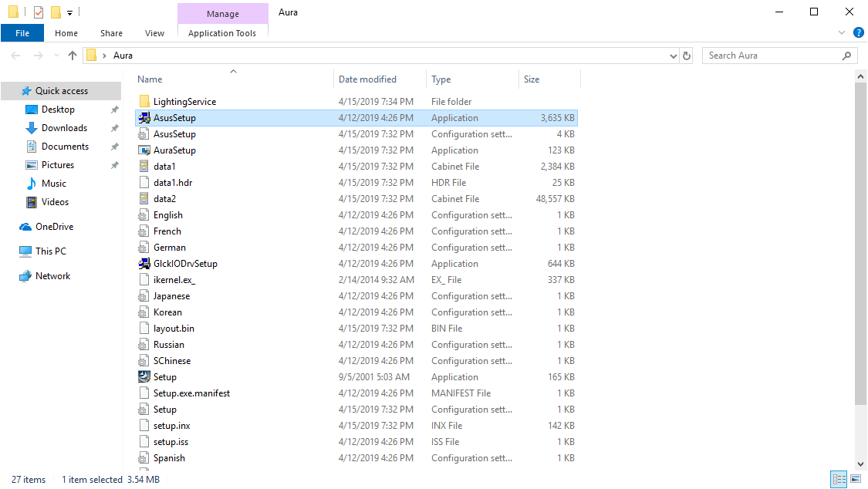Click the AsusSetup application icon
This screenshot has width=868, height=489.
[x=144, y=118]
